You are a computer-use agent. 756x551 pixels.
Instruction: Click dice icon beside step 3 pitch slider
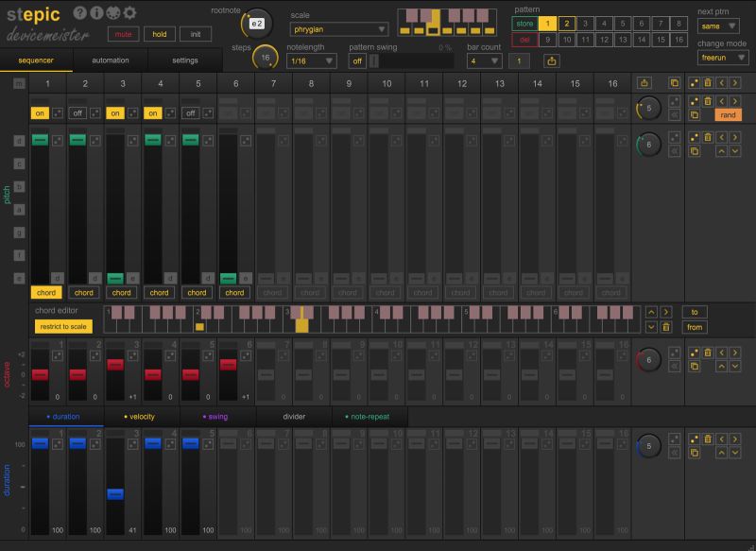pyautogui.click(x=132, y=140)
